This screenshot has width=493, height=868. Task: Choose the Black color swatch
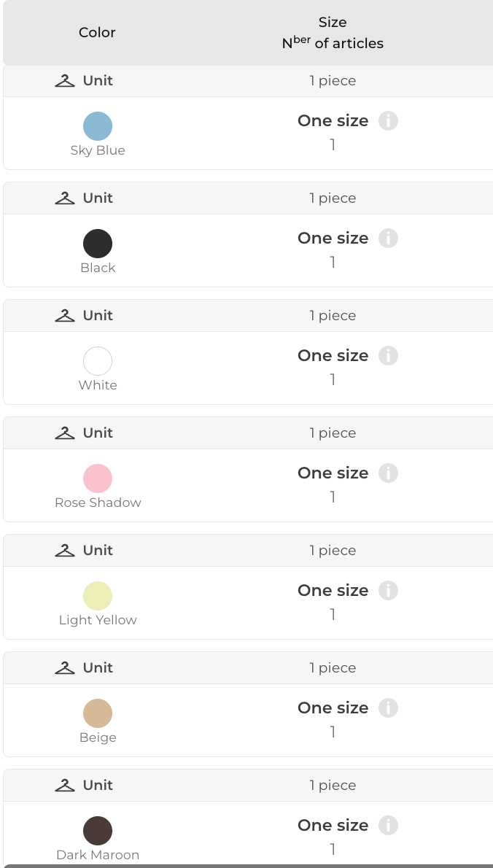pos(98,244)
